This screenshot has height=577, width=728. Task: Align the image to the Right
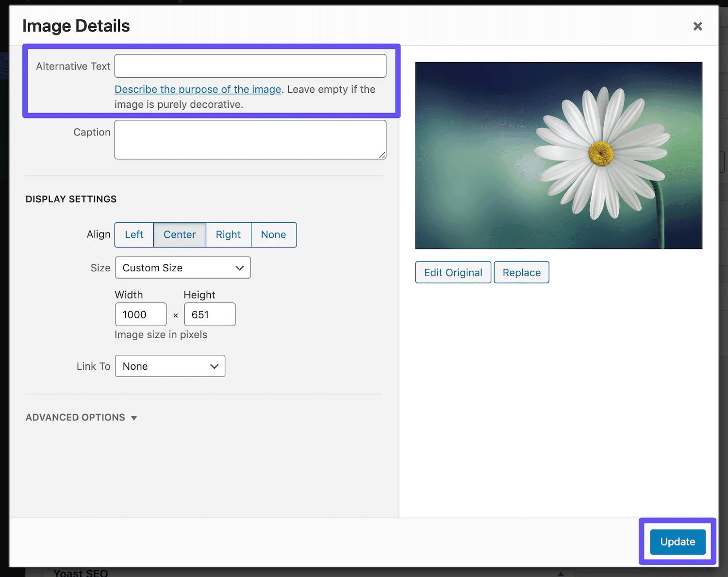(228, 235)
